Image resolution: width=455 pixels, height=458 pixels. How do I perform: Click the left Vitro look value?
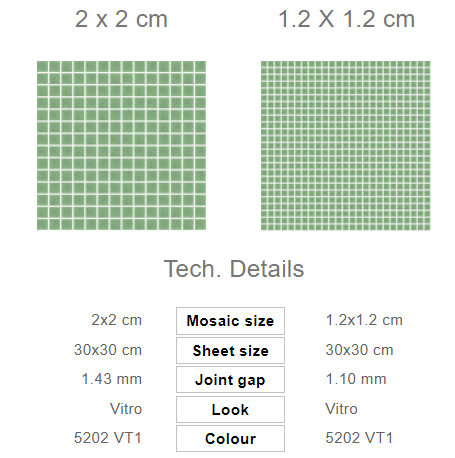[126, 409]
